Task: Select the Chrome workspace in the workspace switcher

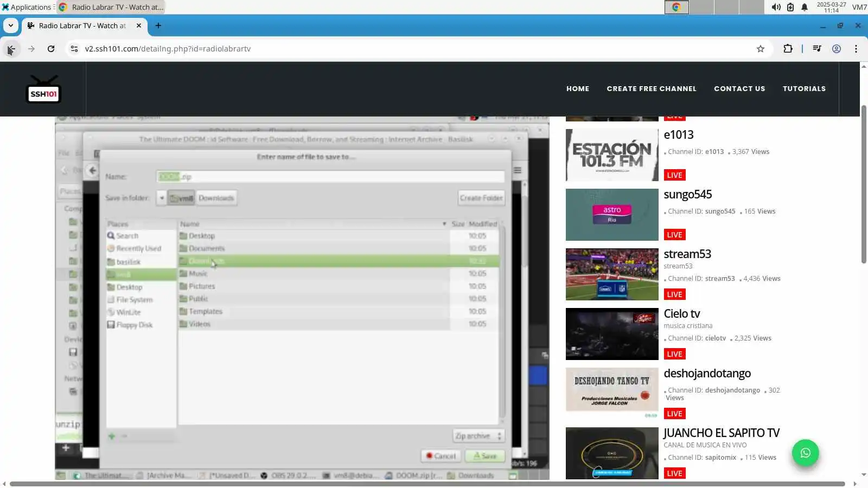Action: click(676, 7)
